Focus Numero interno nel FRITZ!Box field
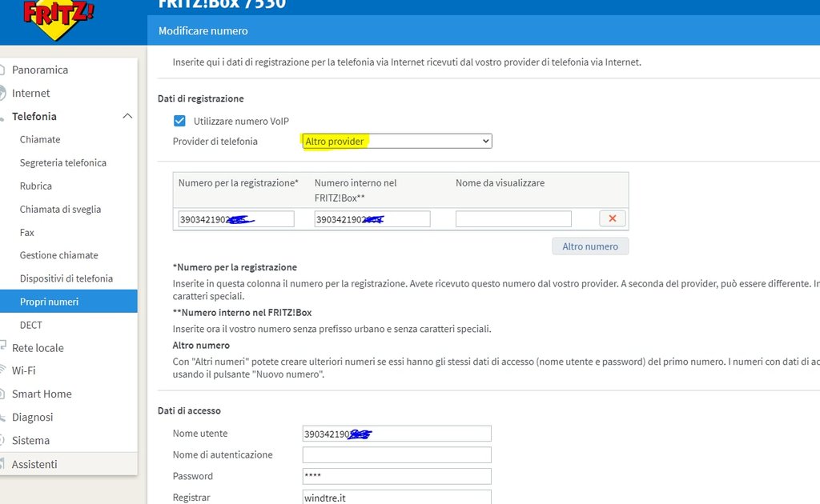This screenshot has height=504, width=820. 372,219
